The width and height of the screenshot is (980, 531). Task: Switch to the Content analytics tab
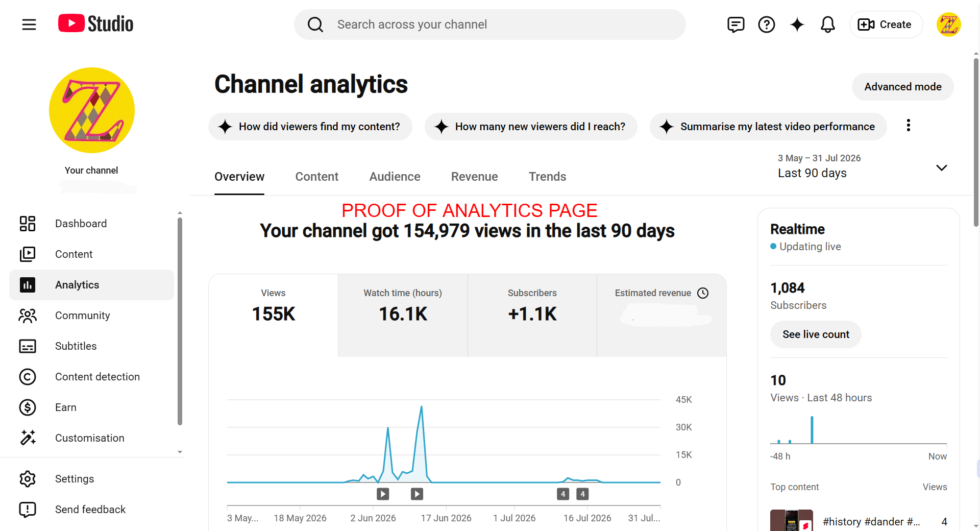pyautogui.click(x=317, y=177)
